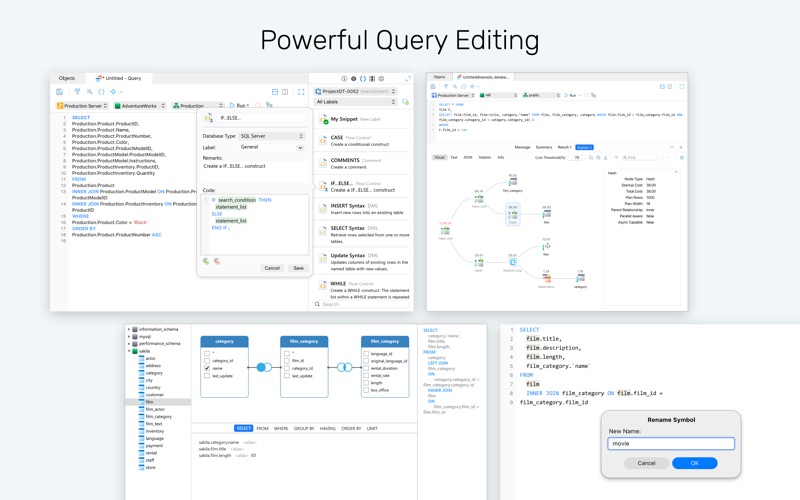800x500 pixels.
Task: Open the All Labels filter dropdown
Action: coord(356,102)
